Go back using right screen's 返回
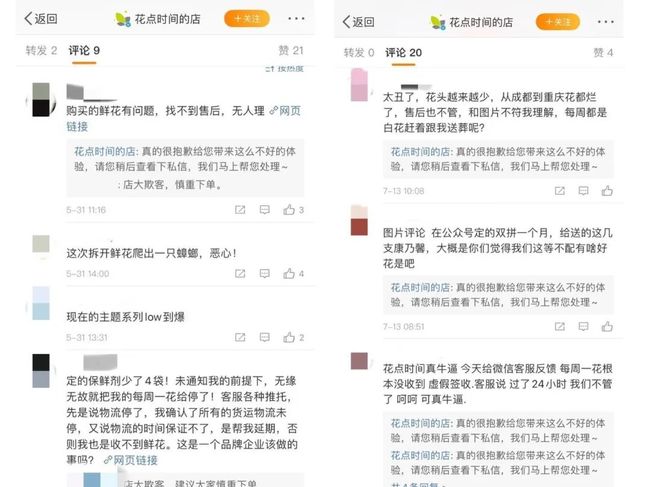Screen dimensions: 650x487 pyautogui.click(x=359, y=22)
